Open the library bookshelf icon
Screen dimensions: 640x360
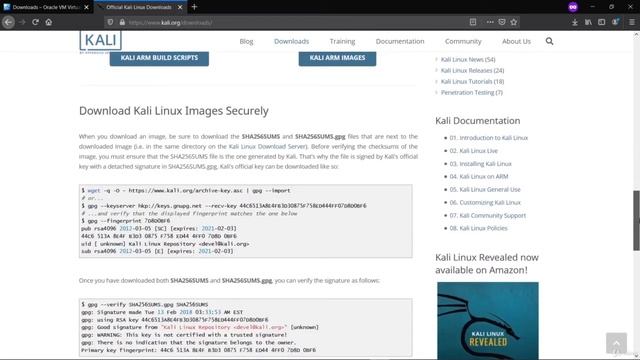588,22
